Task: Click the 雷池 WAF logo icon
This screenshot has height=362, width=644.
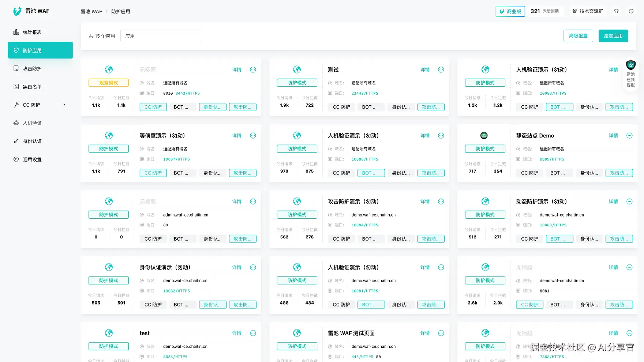Action: 17,11
